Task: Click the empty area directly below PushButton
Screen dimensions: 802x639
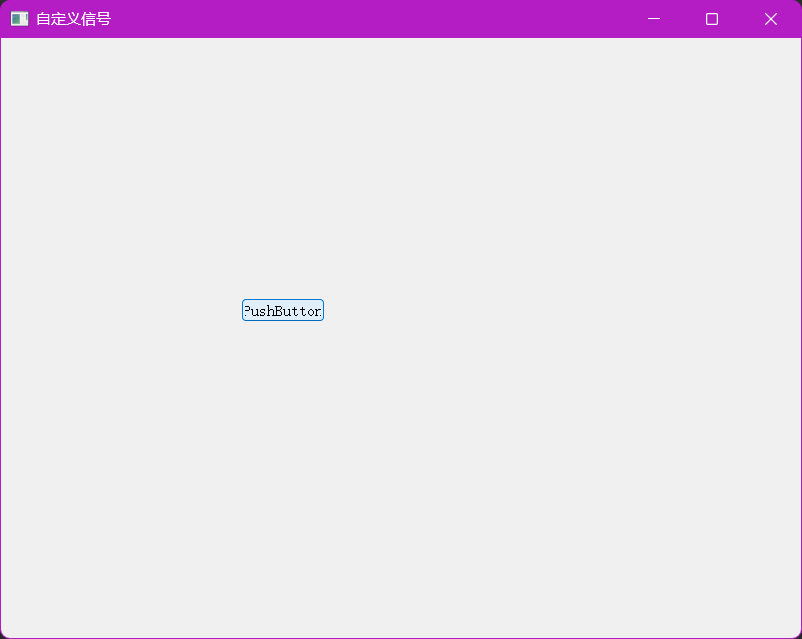Action: pyautogui.click(x=282, y=430)
